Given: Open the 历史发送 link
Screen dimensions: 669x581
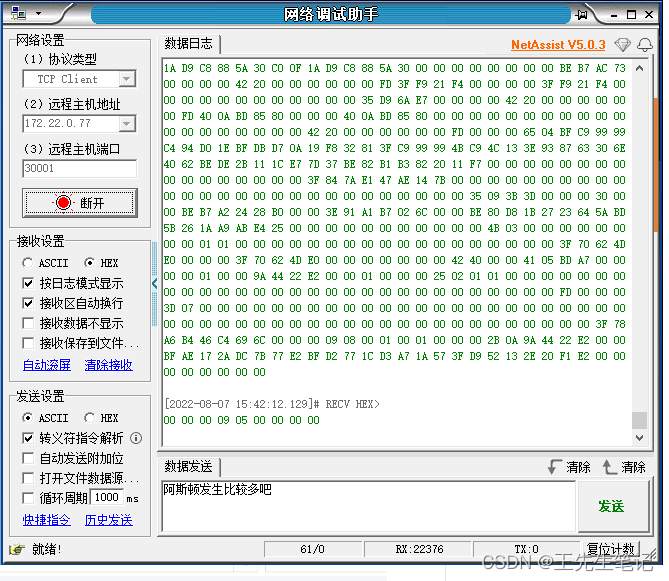Looking at the screenshot, I should click(109, 520).
